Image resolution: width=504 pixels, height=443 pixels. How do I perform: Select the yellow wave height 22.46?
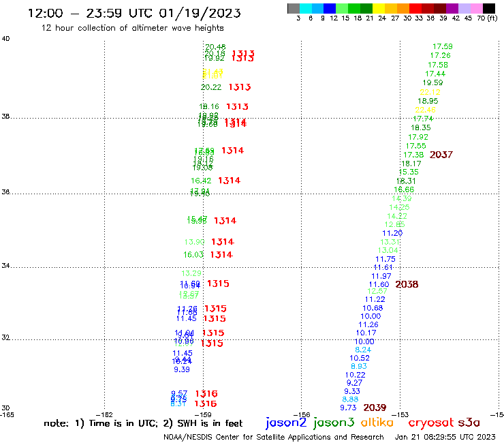coord(425,110)
